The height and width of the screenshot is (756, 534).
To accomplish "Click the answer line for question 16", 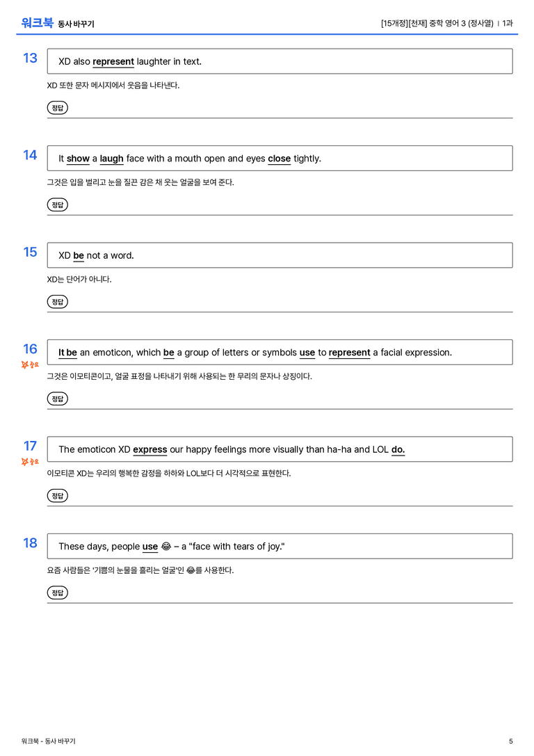I will coord(290,400).
